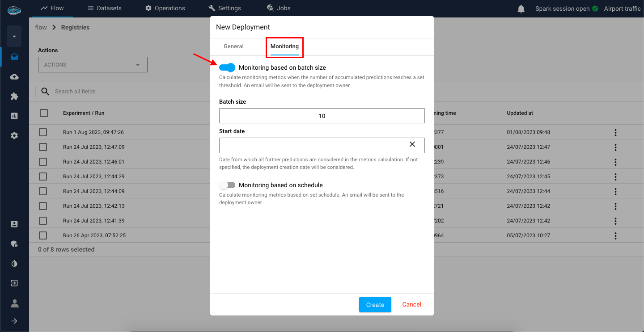Click the sidebar settings gear icon
The height and width of the screenshot is (332, 644).
14,135
